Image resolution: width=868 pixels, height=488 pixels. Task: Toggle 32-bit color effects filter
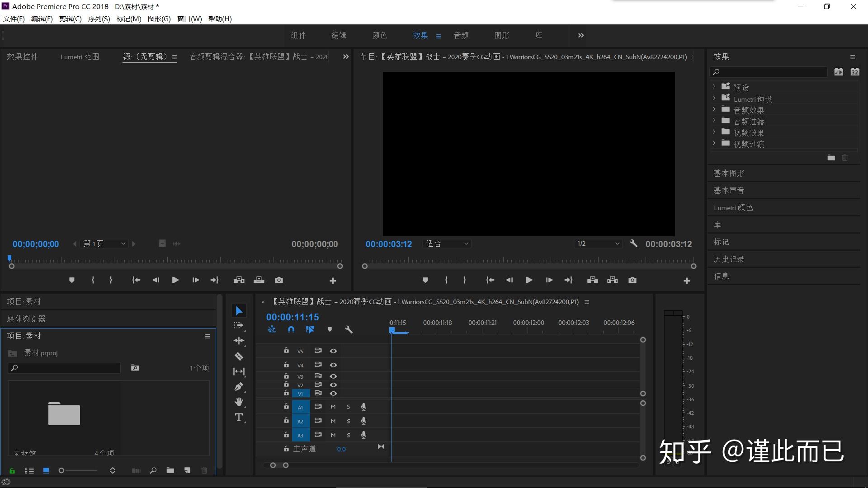click(854, 72)
